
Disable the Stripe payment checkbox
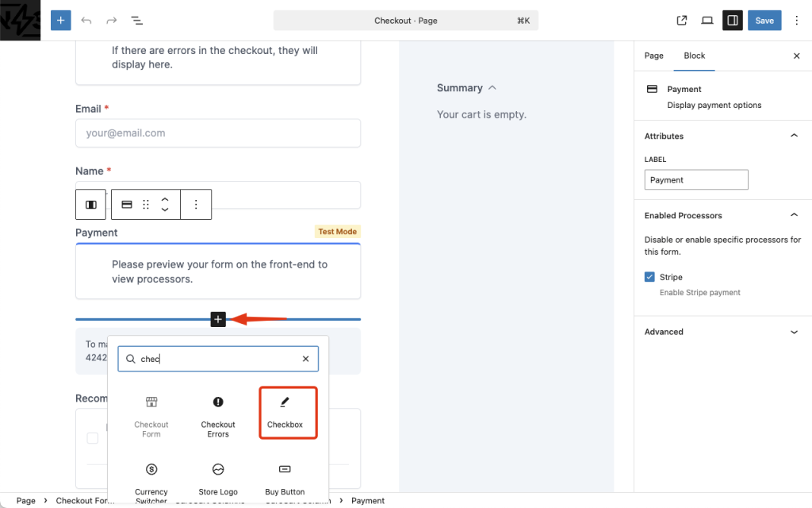click(648, 276)
